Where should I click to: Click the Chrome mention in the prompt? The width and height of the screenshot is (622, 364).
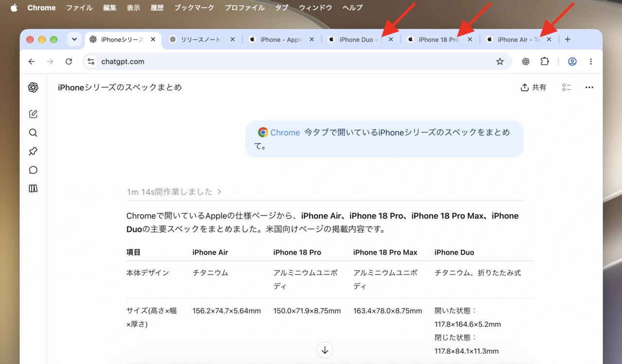point(279,133)
